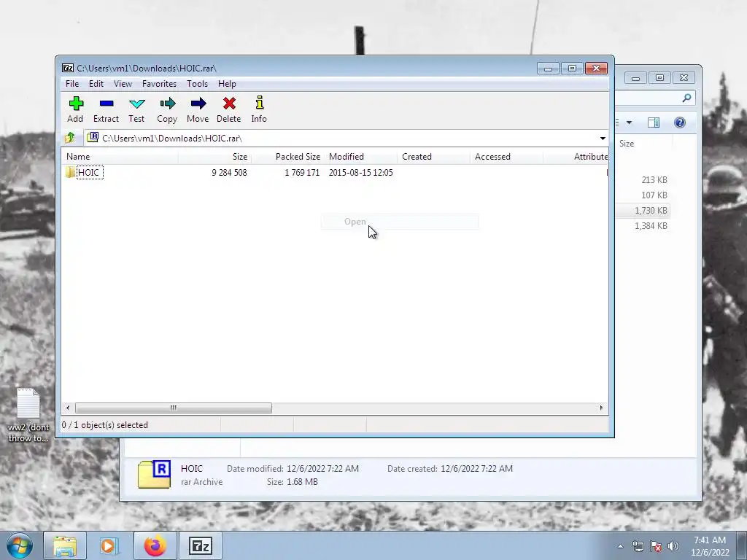Screen dimensions: 747x560
Task: Minimize the Explorer window behind
Action: pyautogui.click(x=635, y=77)
